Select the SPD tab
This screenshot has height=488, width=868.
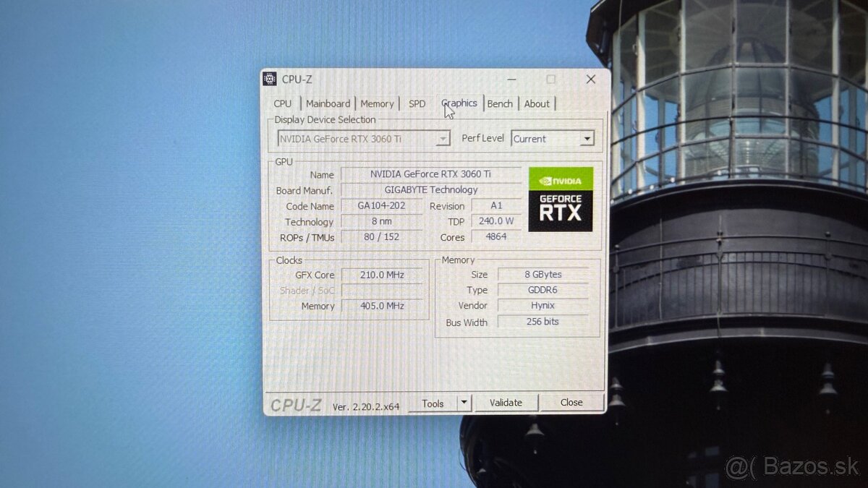point(417,103)
